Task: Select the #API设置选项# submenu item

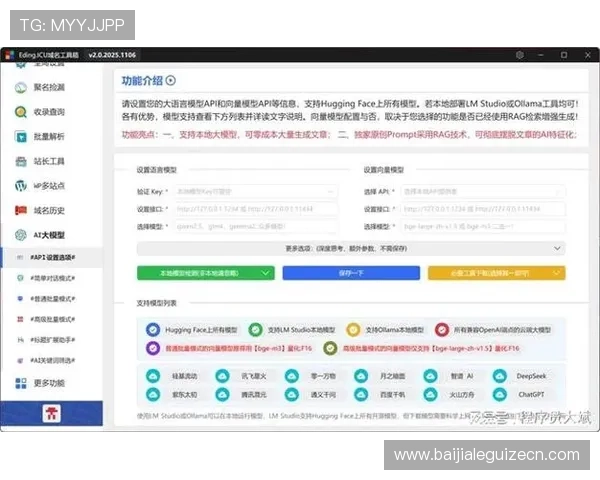Action: (x=52, y=258)
